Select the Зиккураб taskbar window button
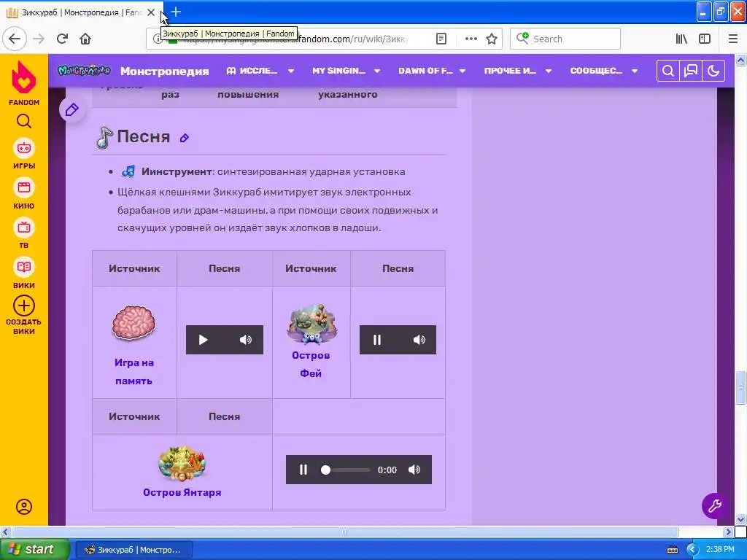Image resolution: width=747 pixels, height=560 pixels. coord(134,550)
